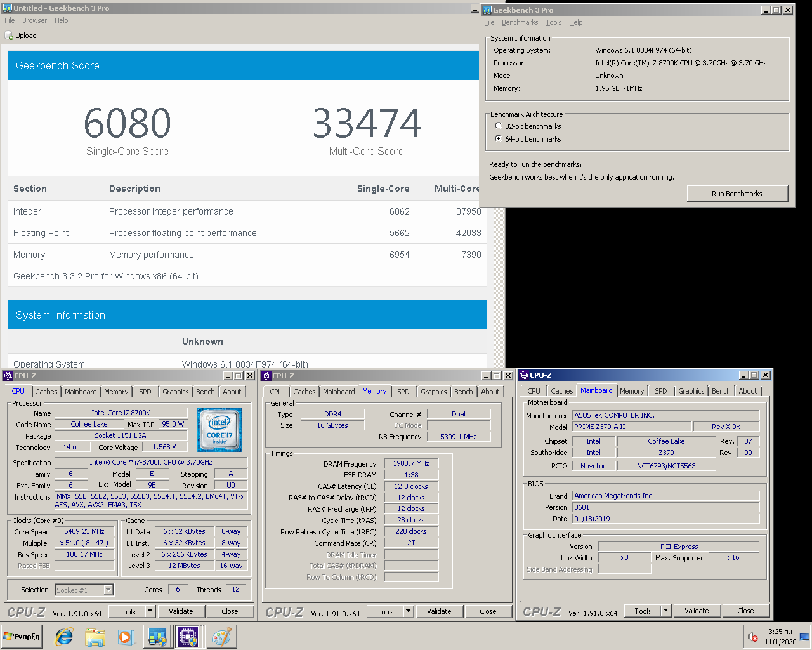Click Validate in CPU-Z CPU window
812x650 pixels.
(x=181, y=611)
